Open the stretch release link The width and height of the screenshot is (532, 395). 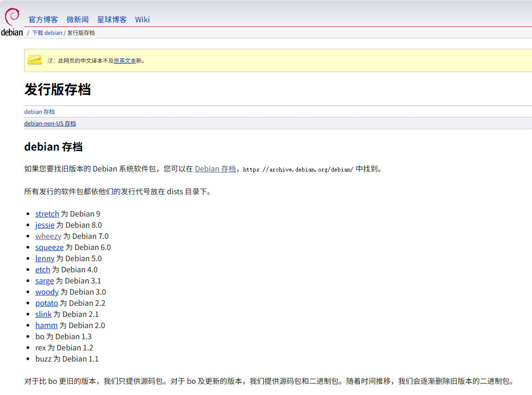click(47, 214)
